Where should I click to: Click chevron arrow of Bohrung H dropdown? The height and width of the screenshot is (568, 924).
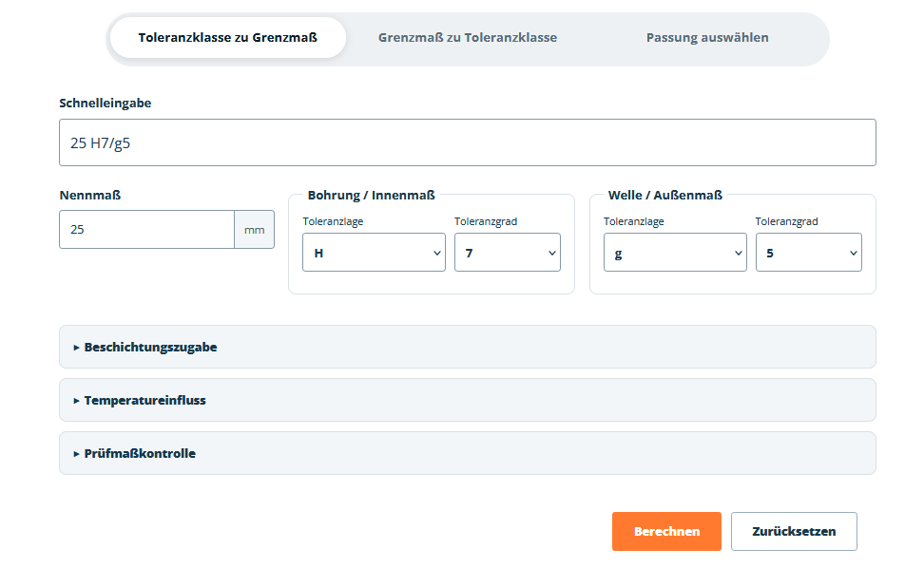(x=436, y=253)
